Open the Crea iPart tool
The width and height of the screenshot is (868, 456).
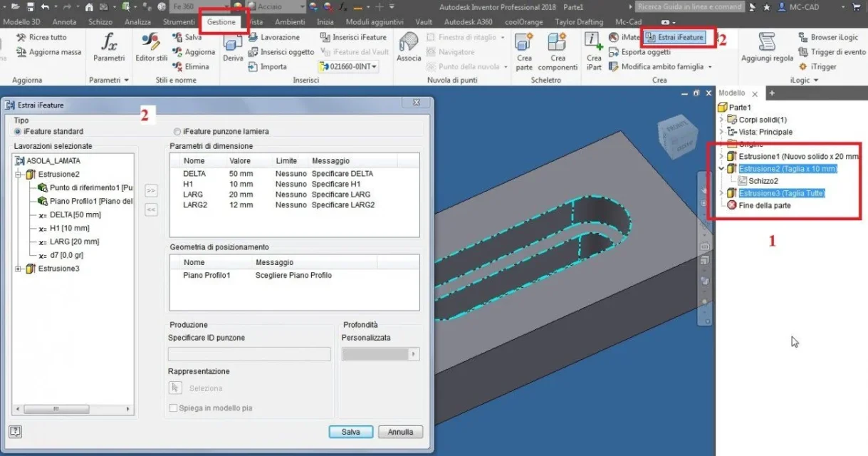pos(594,51)
